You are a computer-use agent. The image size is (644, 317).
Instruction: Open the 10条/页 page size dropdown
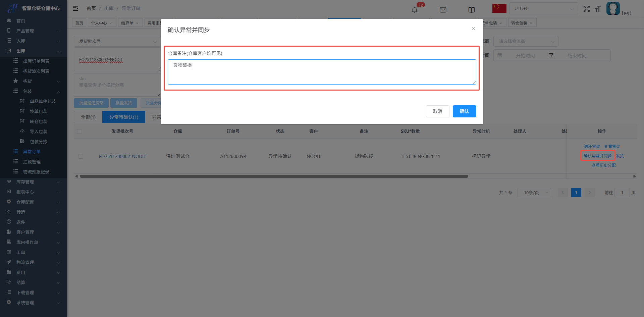click(x=534, y=193)
